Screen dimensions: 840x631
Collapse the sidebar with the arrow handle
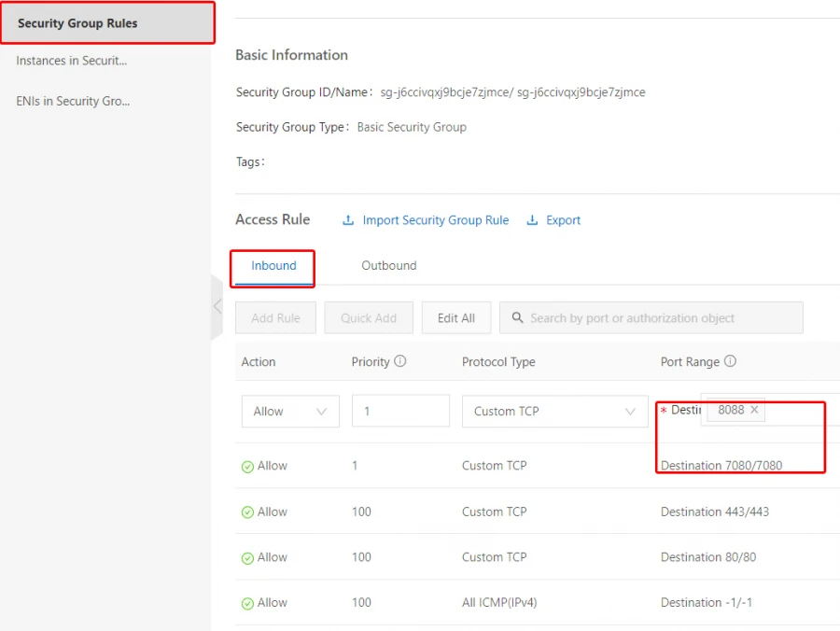217,306
